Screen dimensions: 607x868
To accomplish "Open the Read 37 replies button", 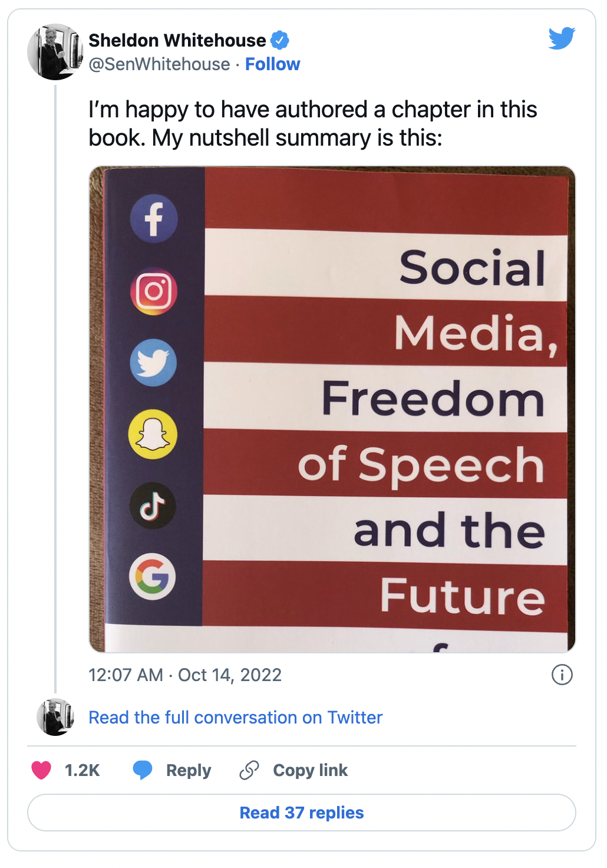I will click(x=302, y=813).
